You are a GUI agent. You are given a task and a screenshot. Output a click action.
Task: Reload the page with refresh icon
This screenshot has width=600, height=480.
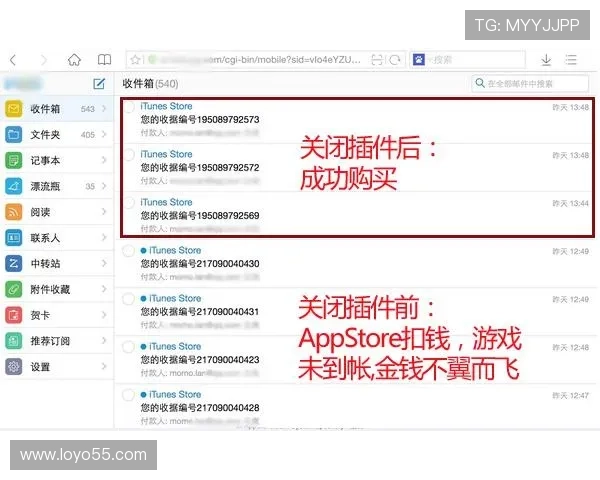(x=395, y=60)
